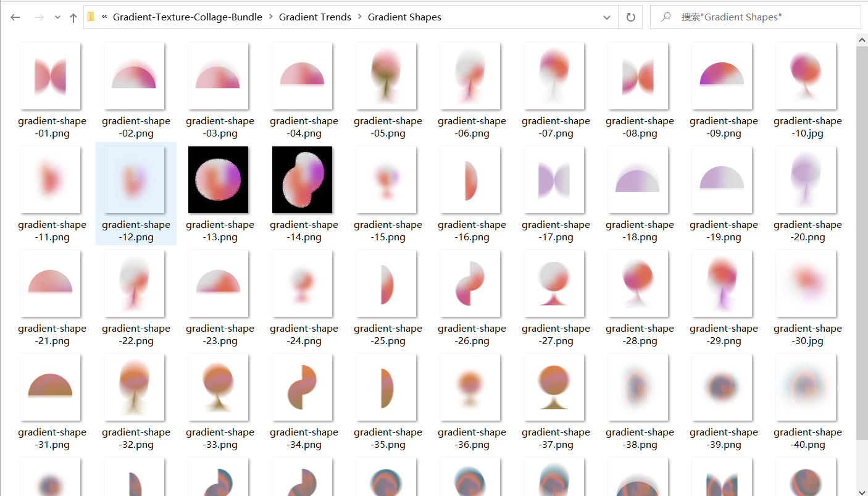
Task: Select gradient-shape-23.png thumbnail
Action: coord(219,284)
